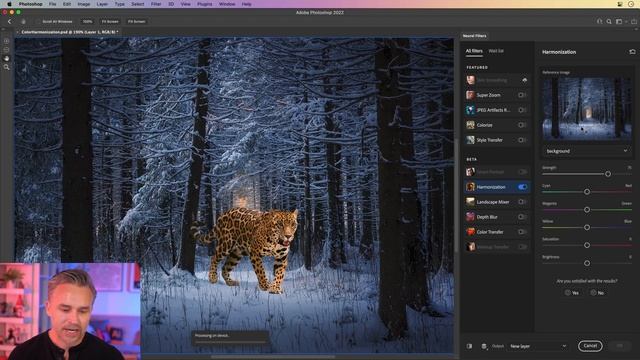Click the Colorize filter thumbnail
Screen dimensions: 640x360
point(471,125)
